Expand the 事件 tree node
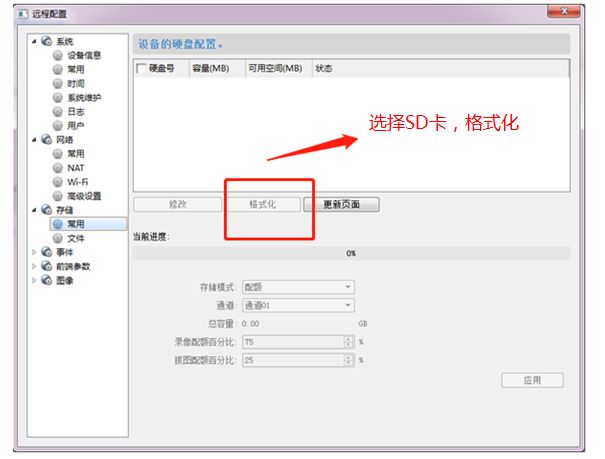The height and width of the screenshot is (459, 605). [35, 252]
